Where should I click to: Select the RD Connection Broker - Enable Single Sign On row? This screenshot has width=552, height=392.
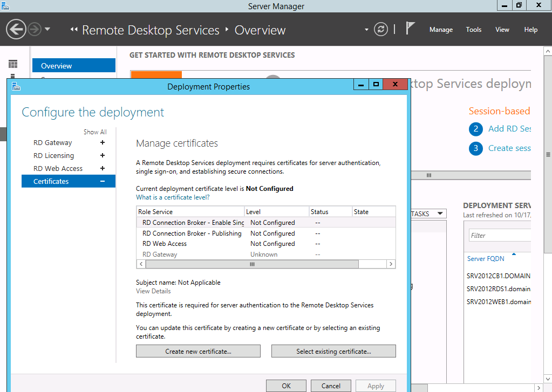[266, 222]
